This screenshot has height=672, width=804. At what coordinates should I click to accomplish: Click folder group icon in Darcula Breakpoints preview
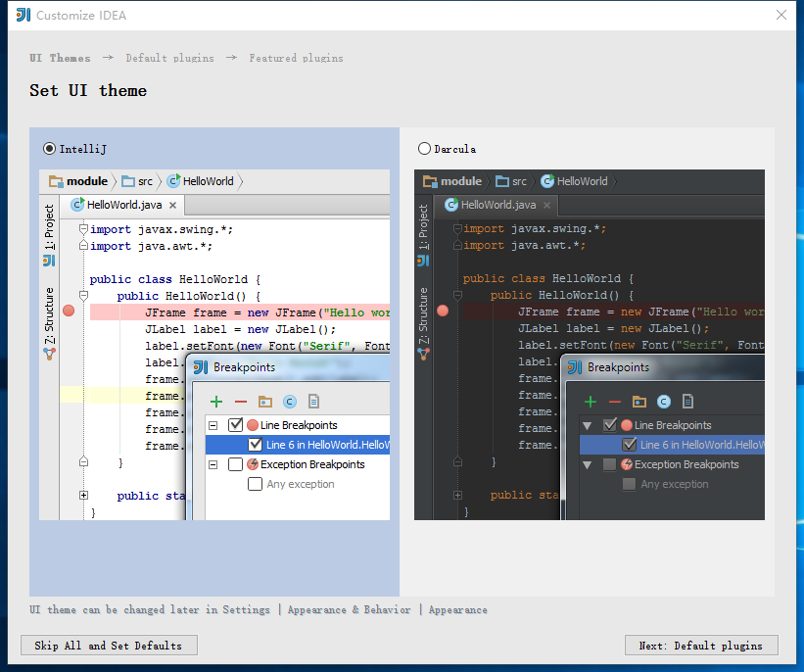coord(639,402)
